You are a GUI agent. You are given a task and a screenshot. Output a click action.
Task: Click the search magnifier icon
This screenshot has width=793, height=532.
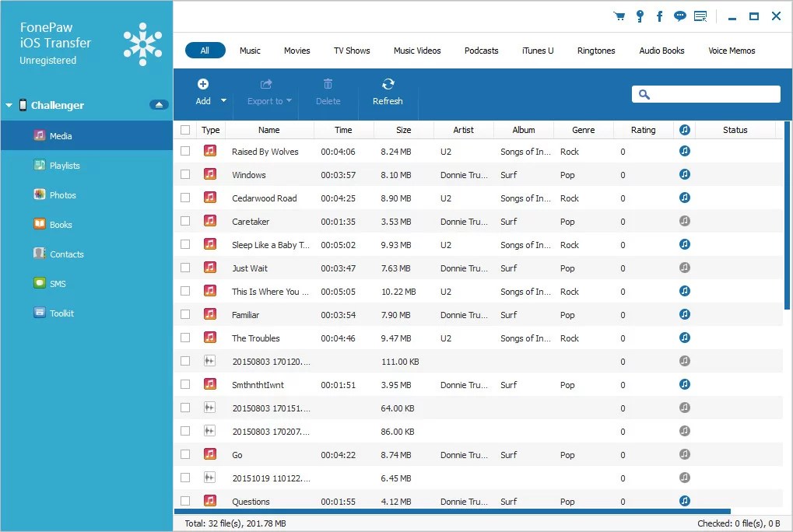click(644, 94)
